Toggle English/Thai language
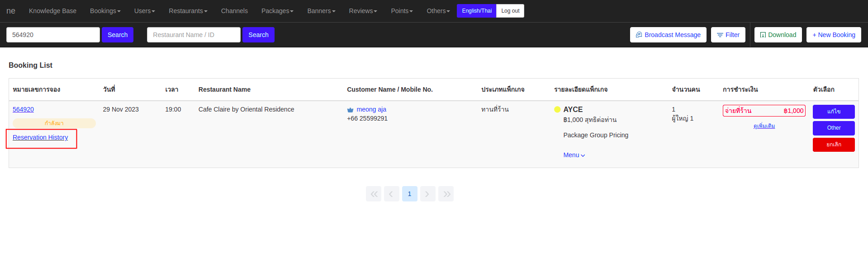868x271 pixels. pos(476,11)
